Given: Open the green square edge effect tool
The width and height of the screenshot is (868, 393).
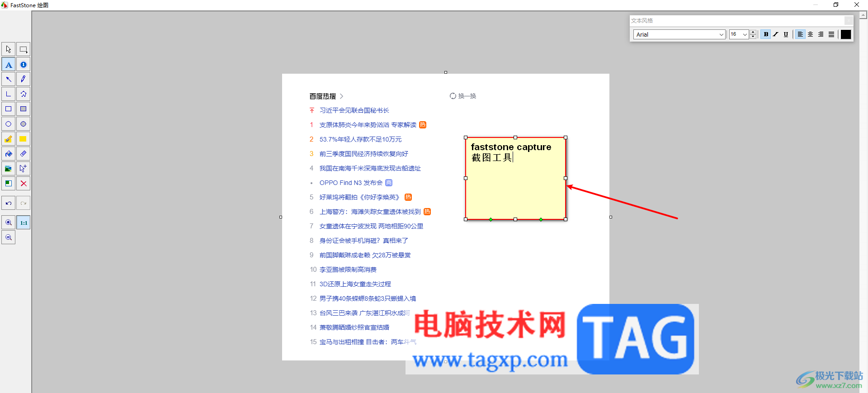Looking at the screenshot, I should [9, 184].
